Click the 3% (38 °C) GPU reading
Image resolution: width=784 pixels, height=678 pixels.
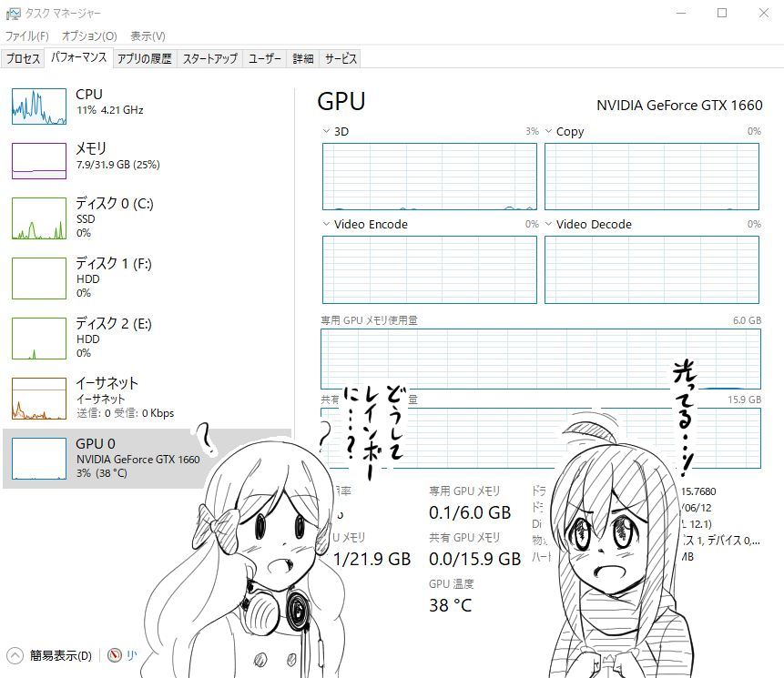pos(101,473)
